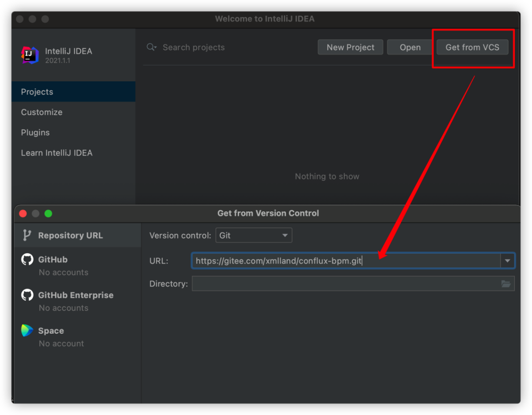Open the Version control Git dropdown
532x415 pixels.
(x=254, y=236)
